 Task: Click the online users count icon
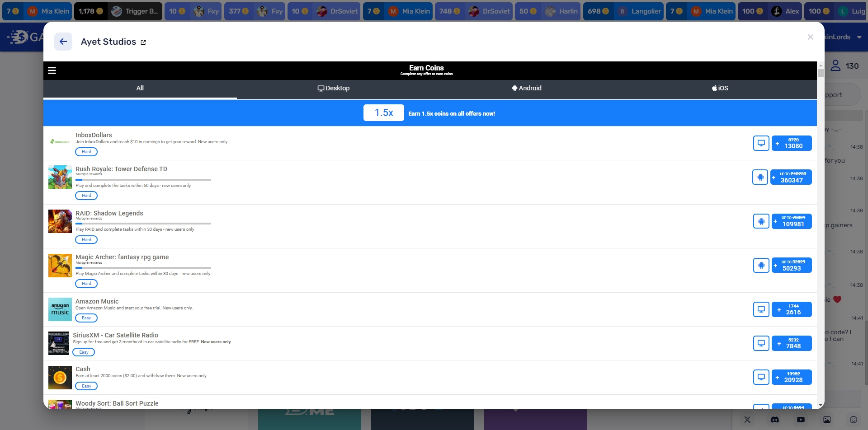pos(835,66)
